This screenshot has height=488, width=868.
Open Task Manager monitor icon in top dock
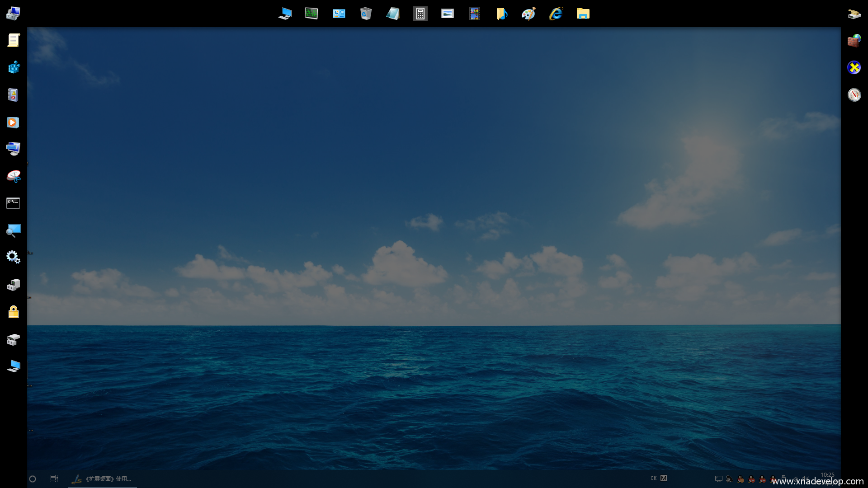point(311,14)
